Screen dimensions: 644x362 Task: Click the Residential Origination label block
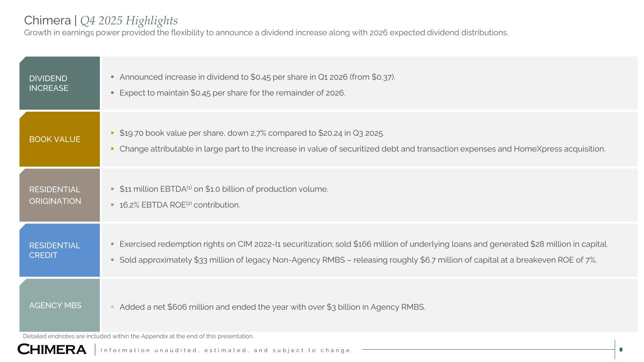click(x=59, y=195)
